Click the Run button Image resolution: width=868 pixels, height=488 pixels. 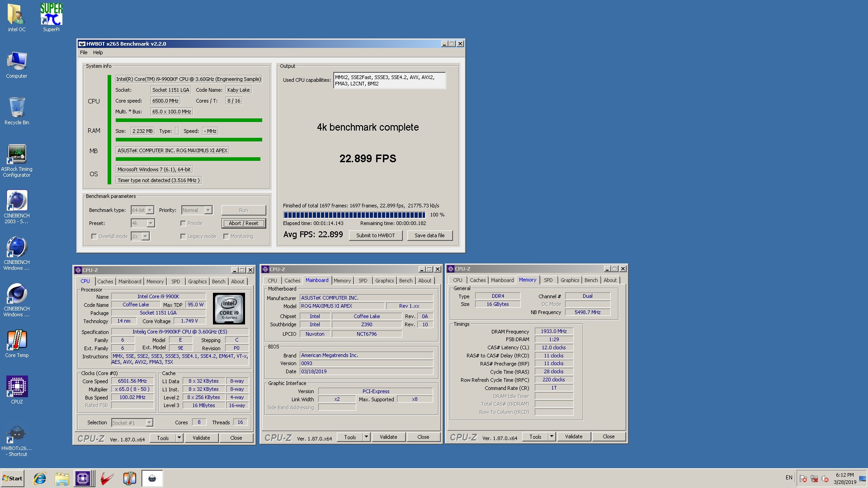coord(244,210)
